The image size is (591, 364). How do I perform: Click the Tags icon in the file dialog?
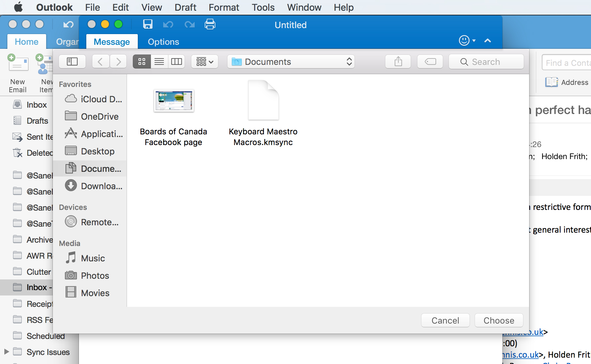(x=430, y=62)
